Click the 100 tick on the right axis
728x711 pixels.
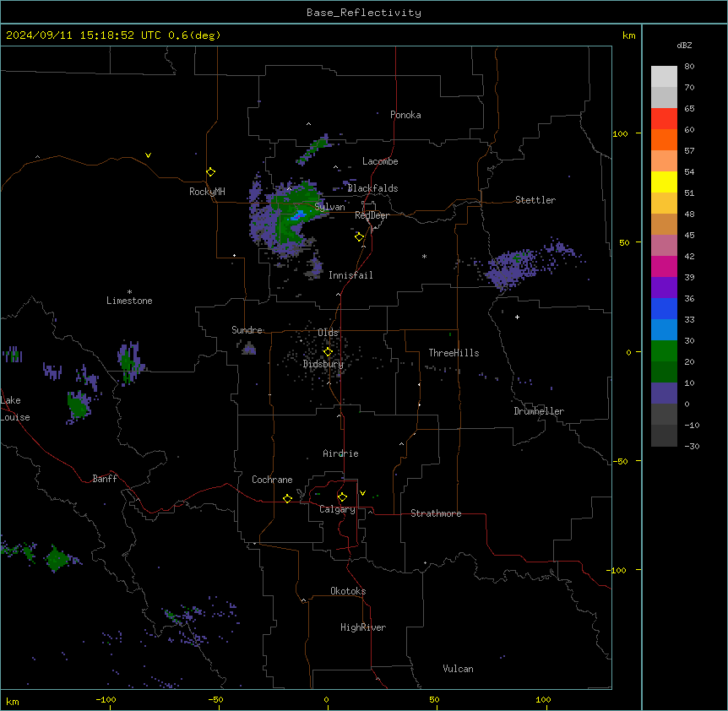click(620, 133)
